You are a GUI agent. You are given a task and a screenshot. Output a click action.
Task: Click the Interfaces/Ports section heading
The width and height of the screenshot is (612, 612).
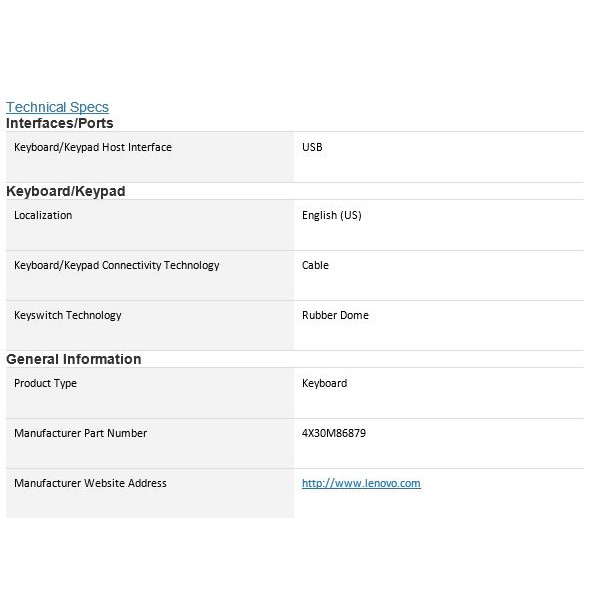pos(60,123)
